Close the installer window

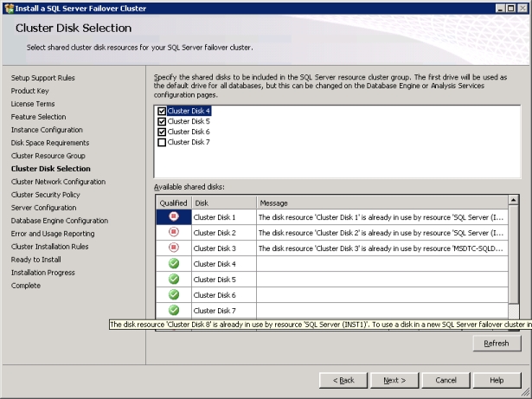tap(522, 8)
